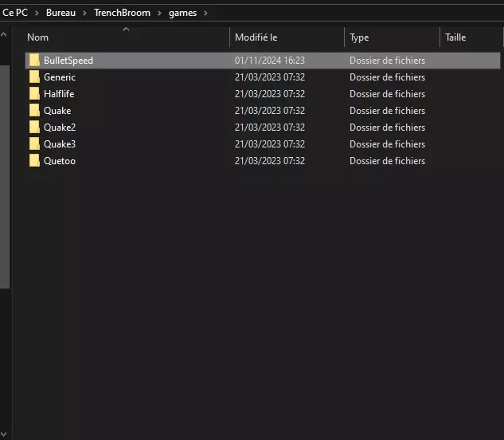Screen dimensions: 504x440
Task: Click the Quetoo folder name
Action: pos(60,161)
